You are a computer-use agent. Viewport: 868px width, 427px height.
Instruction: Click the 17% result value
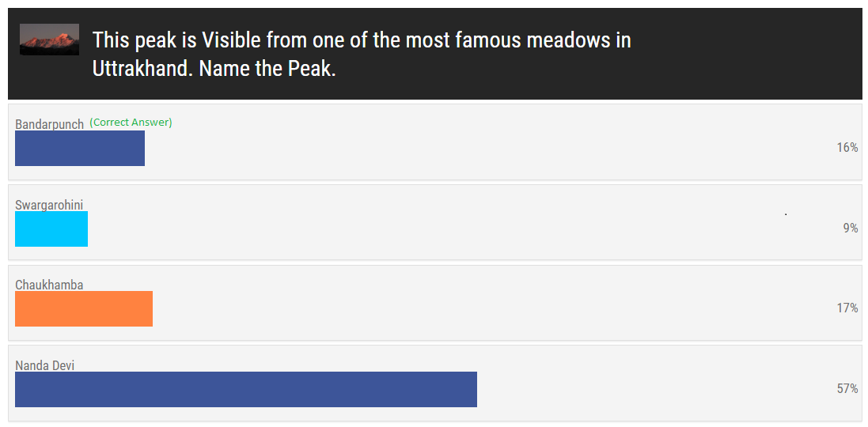click(847, 308)
